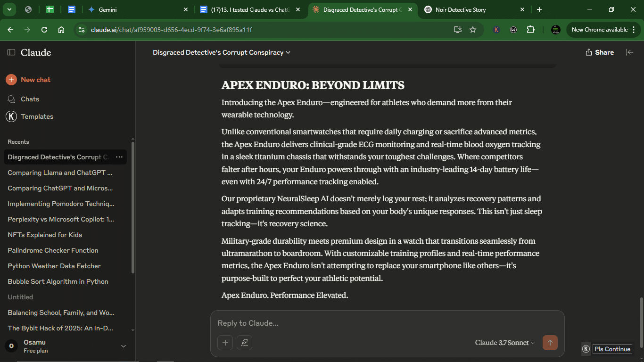Image resolution: width=644 pixels, height=362 pixels.
Task: Open Python Weather Data Fetcher chat
Action: pos(54,266)
